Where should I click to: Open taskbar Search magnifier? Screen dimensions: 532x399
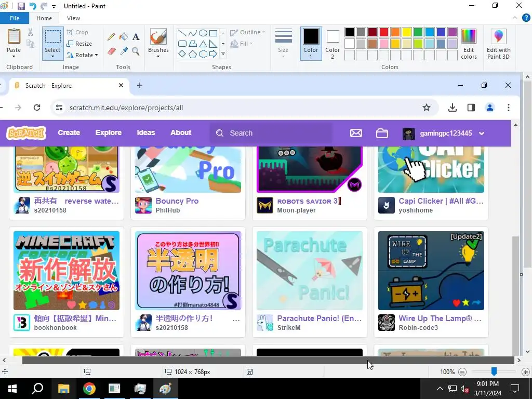point(37,389)
